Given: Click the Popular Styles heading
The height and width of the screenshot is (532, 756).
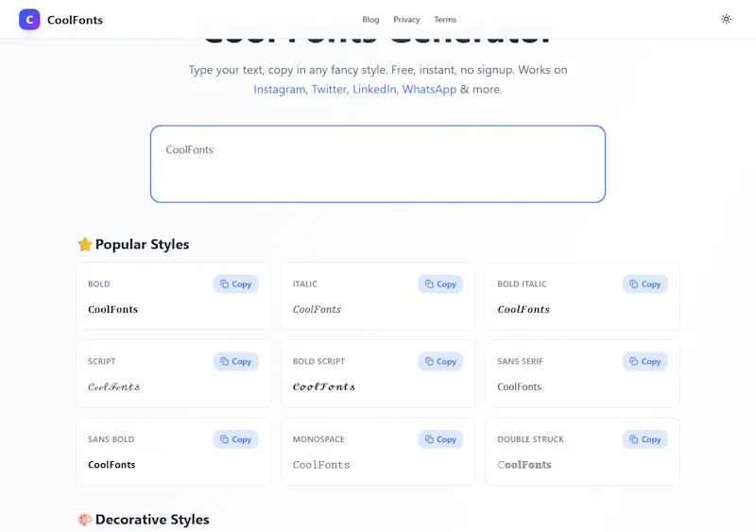Looking at the screenshot, I should [142, 244].
